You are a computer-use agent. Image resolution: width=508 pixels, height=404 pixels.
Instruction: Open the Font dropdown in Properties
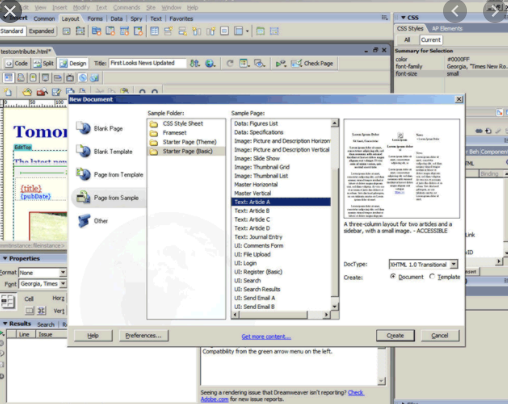63,284
